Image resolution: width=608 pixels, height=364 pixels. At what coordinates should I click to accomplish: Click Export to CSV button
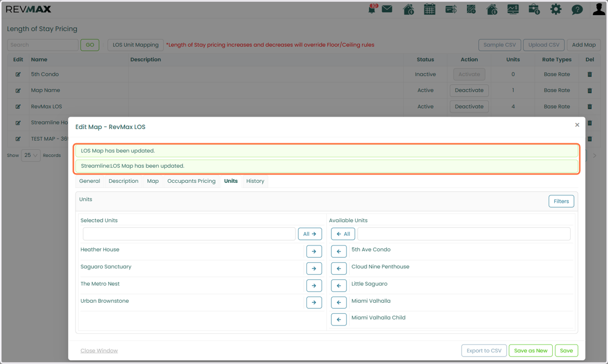(x=484, y=351)
